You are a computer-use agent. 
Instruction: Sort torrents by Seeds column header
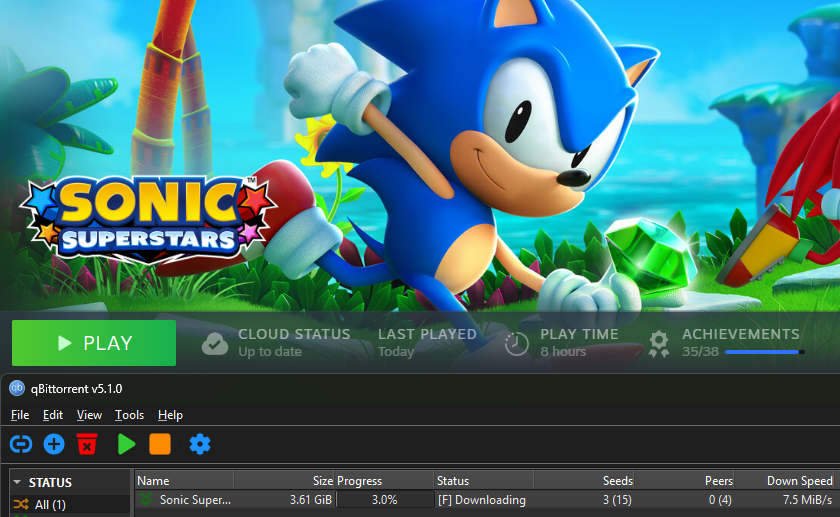584,481
